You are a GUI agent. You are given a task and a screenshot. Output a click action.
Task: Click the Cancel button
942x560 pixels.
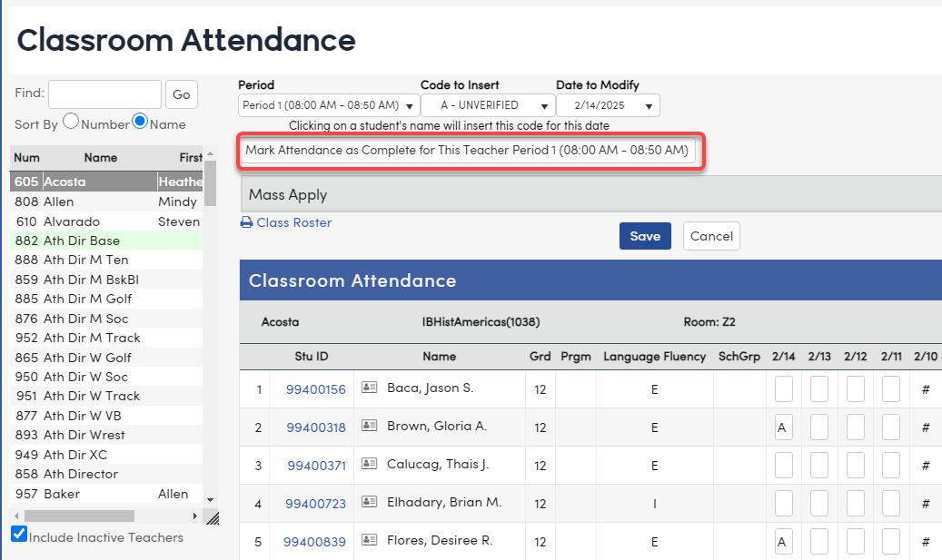click(x=711, y=236)
